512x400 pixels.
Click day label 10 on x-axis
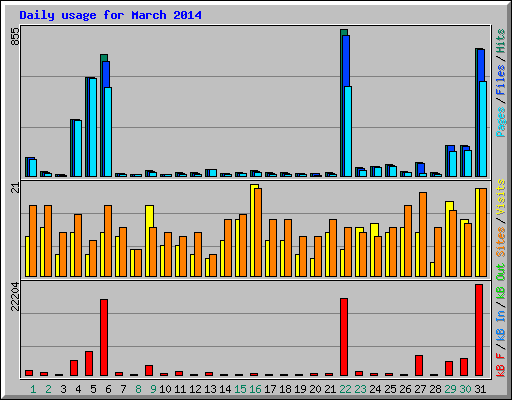click(x=165, y=389)
